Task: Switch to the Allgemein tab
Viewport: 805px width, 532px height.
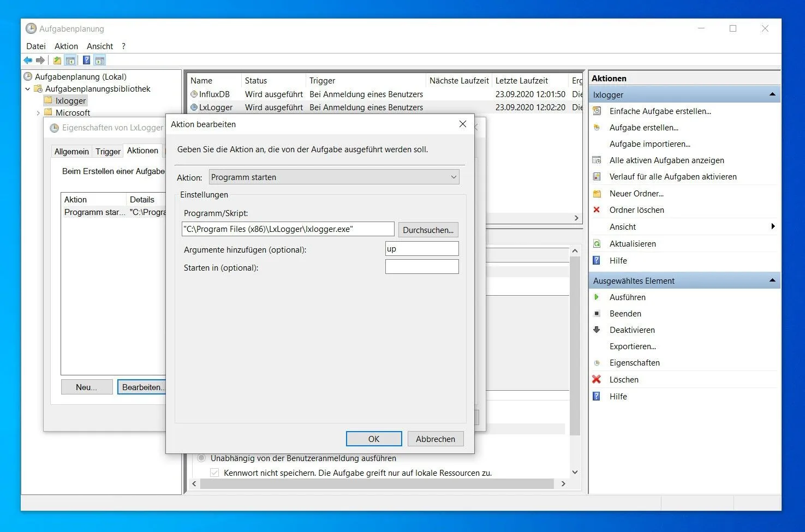Action: pyautogui.click(x=71, y=151)
